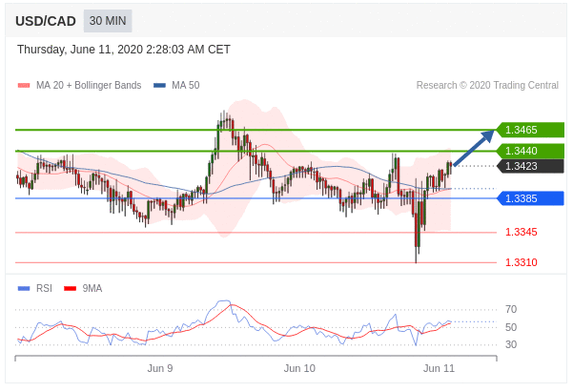This screenshot has height=392, width=573.
Task: Click the RSI blue legend swatch
Action: [x=24, y=288]
